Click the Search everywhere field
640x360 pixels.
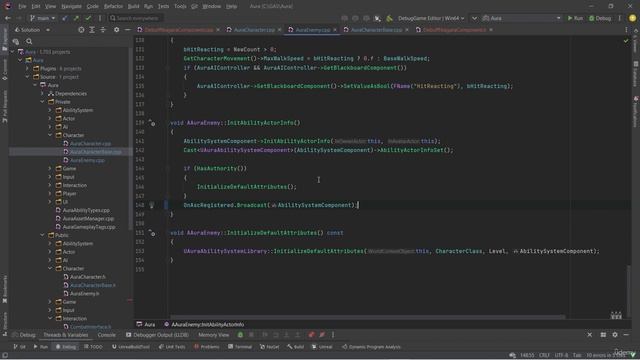(136, 18)
